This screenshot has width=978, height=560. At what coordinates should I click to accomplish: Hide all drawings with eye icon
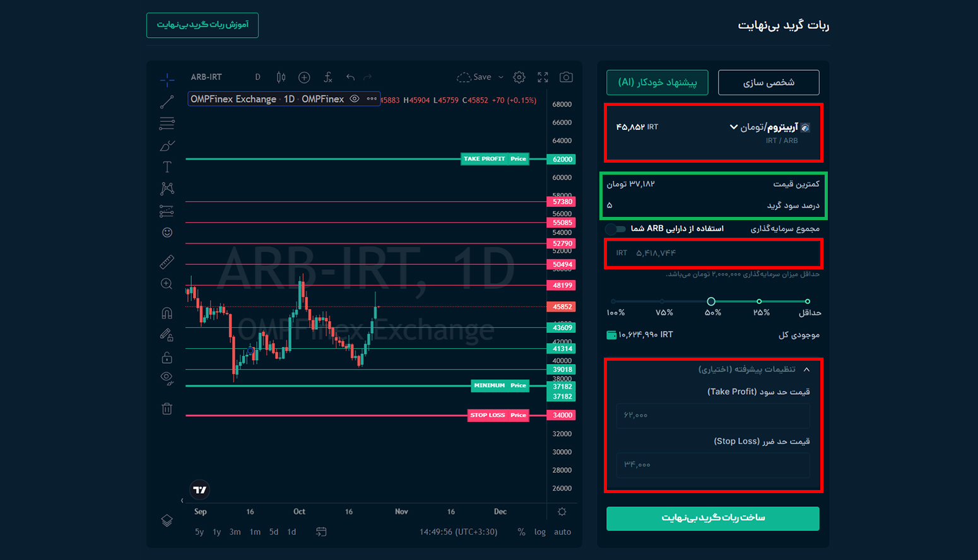click(167, 378)
